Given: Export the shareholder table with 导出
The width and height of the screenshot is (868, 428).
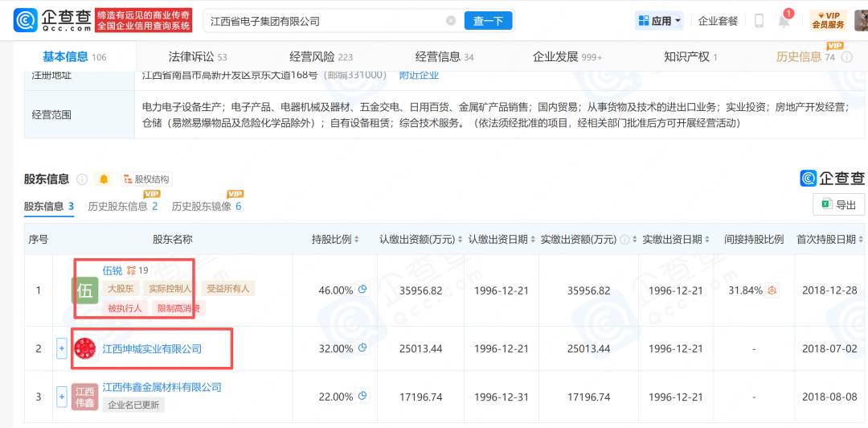Looking at the screenshot, I should pyautogui.click(x=838, y=204).
